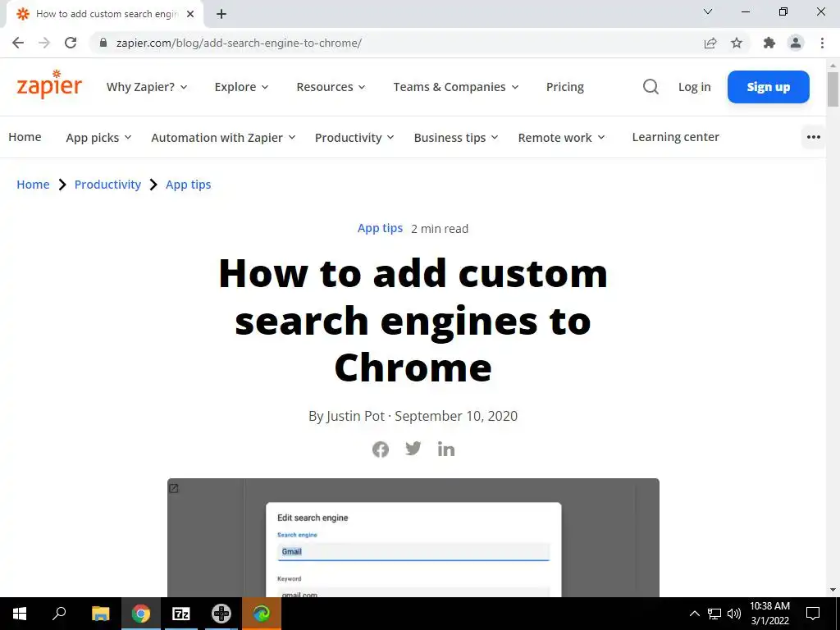Click the scrollbar down arrow
840x630 pixels.
[x=833, y=591]
